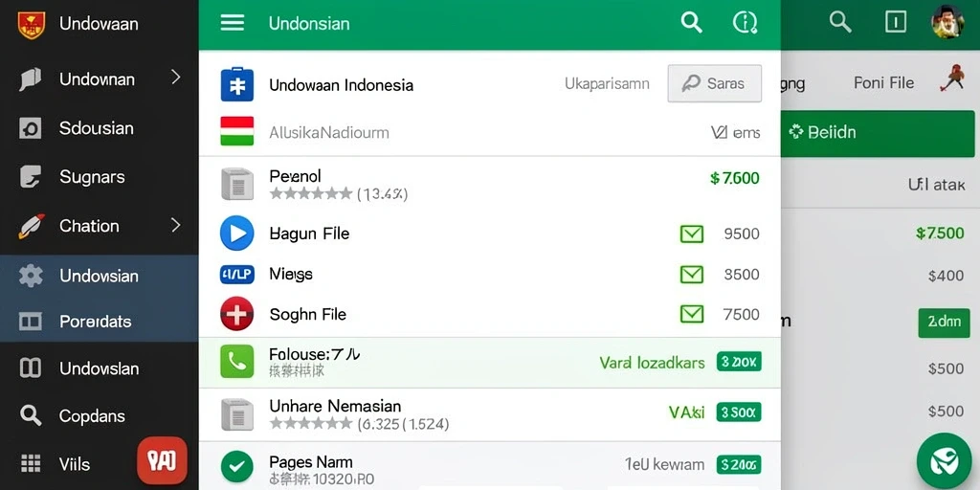The height and width of the screenshot is (490, 980).
Task: Click the green price badge for Unhare Nemasian
Action: (x=739, y=412)
